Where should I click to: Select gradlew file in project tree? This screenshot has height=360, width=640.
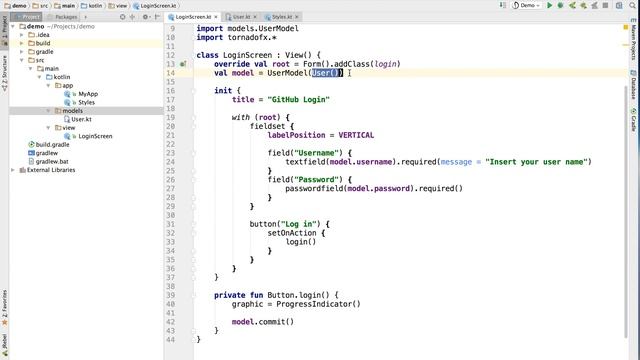pos(47,153)
